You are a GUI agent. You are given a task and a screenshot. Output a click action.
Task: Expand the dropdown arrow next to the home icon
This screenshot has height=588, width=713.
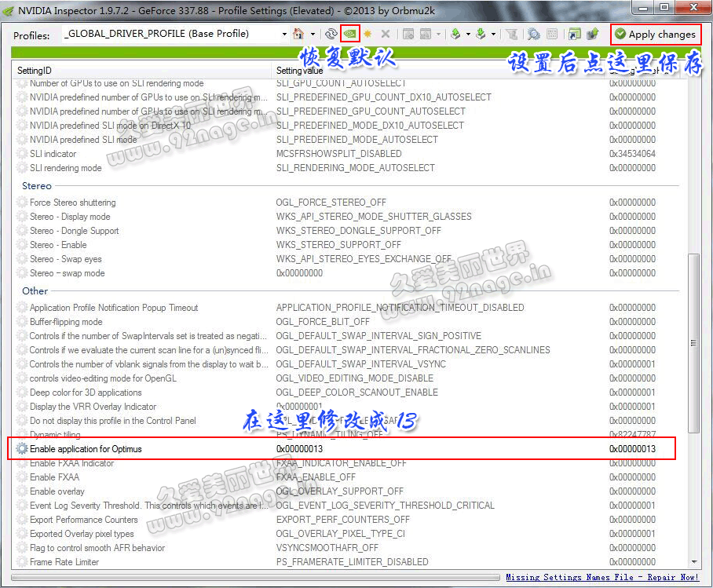313,34
